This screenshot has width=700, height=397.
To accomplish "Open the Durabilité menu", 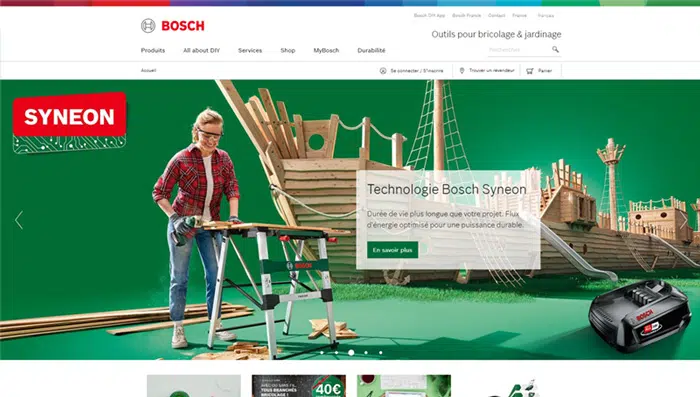I will (371, 50).
